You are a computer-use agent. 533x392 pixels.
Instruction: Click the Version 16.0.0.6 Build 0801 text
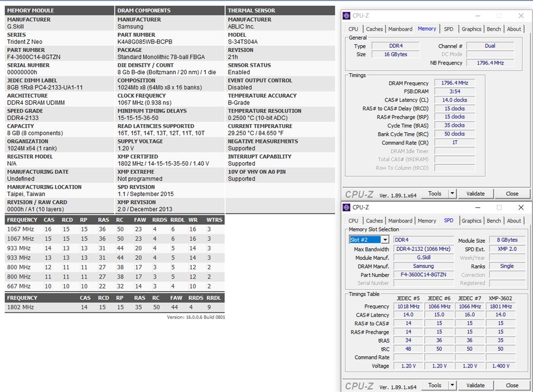196,317
